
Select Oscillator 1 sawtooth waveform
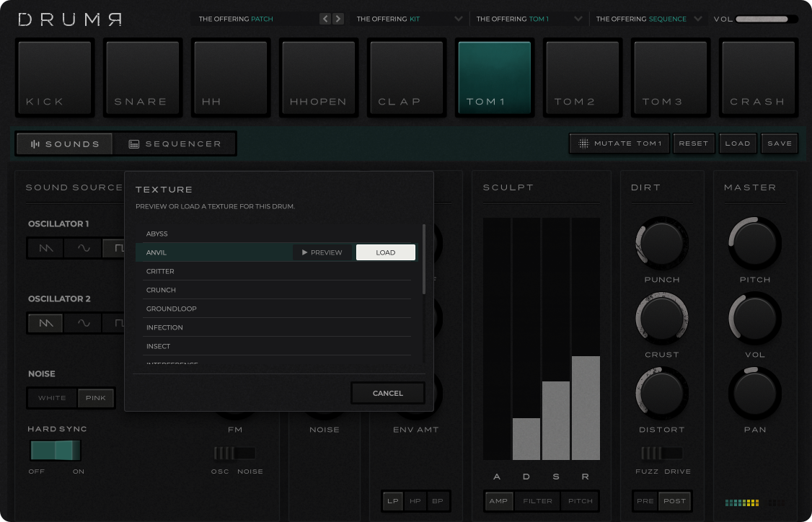(x=46, y=249)
